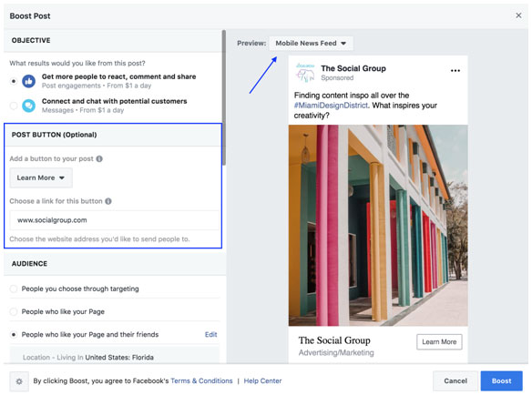Screen dimensions: 532x395
Task: Open Terms & Conditions link
Action: point(201,380)
